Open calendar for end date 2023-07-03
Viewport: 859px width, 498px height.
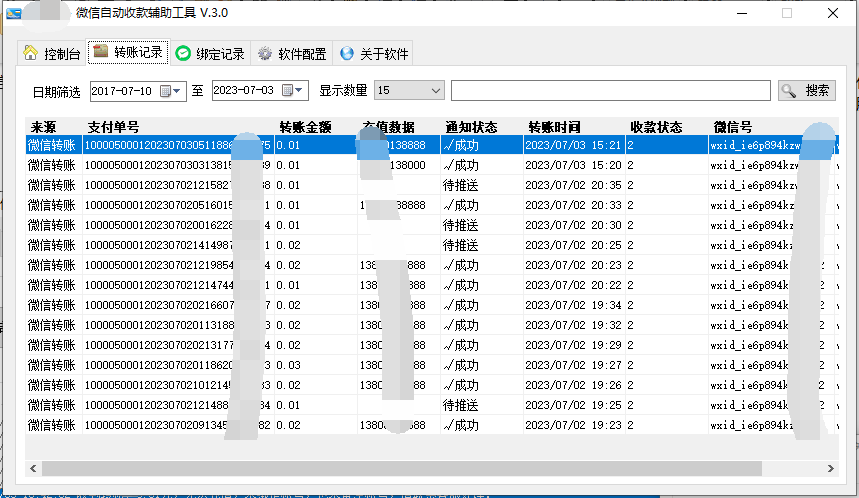tap(290, 91)
